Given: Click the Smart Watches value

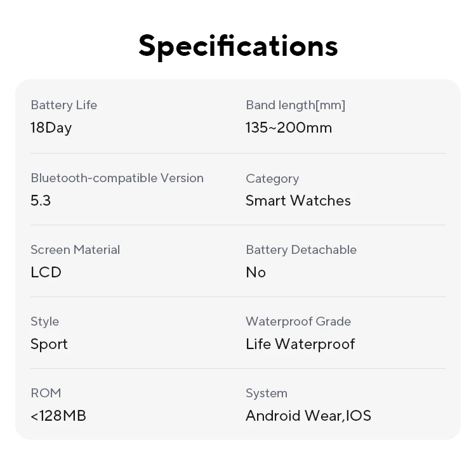Looking at the screenshot, I should click(x=298, y=201).
